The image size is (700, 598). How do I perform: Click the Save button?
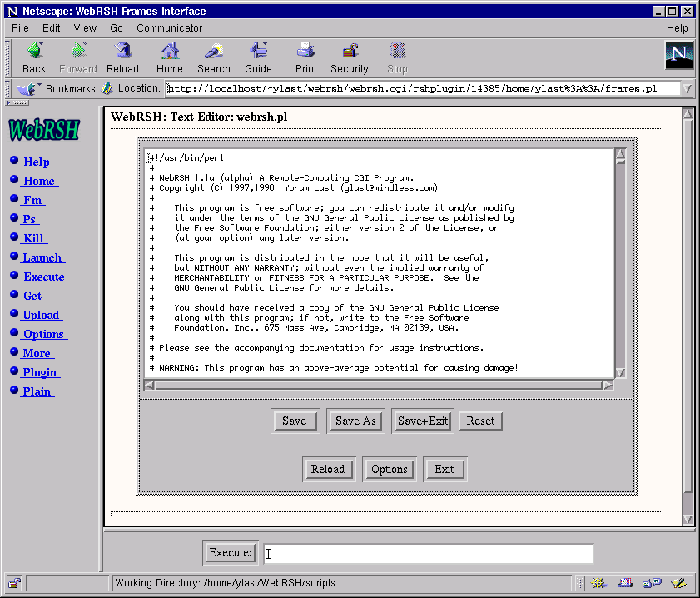coord(295,421)
